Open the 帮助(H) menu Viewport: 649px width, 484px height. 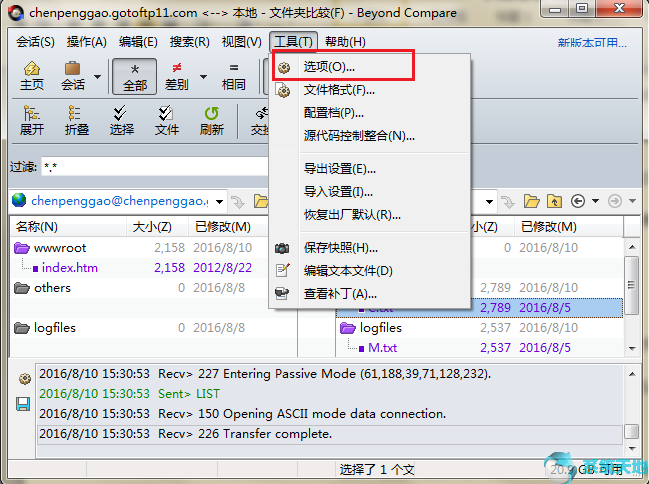coord(345,42)
